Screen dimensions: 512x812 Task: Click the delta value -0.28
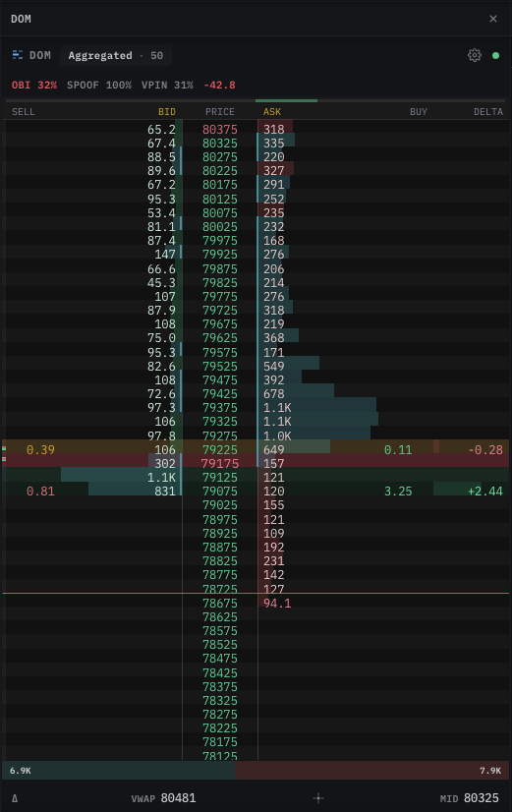pos(485,449)
